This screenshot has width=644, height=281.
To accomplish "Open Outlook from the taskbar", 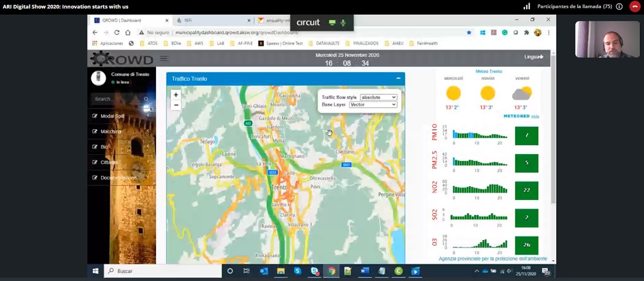I will (264, 271).
